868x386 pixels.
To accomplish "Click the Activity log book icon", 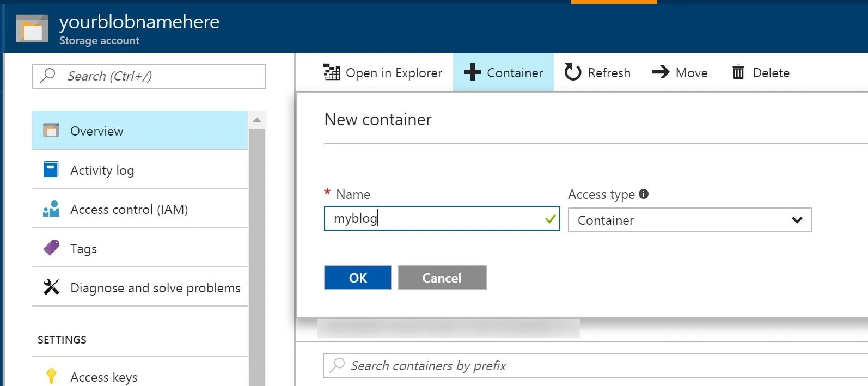I will click(51, 169).
